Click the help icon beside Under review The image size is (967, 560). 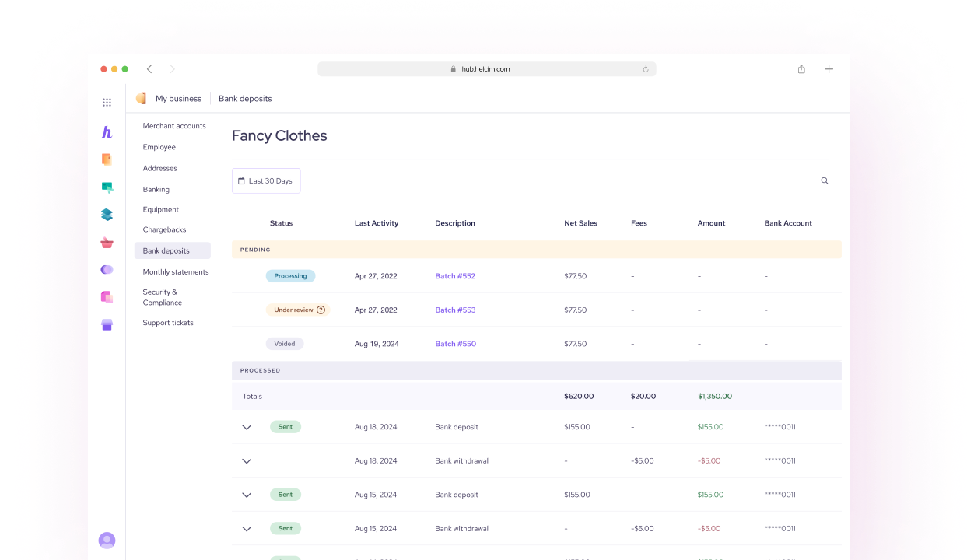(321, 310)
